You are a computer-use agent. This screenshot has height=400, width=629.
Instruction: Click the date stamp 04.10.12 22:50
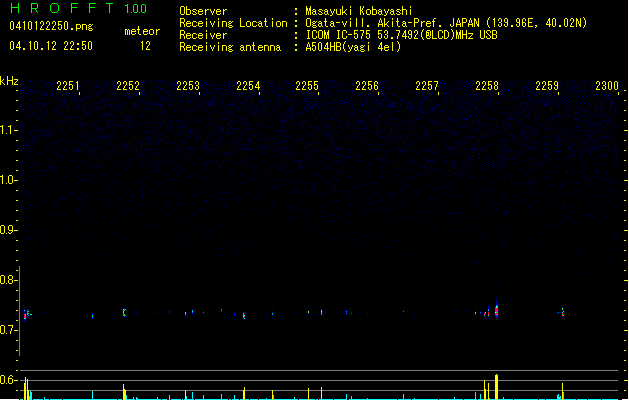tap(51, 46)
